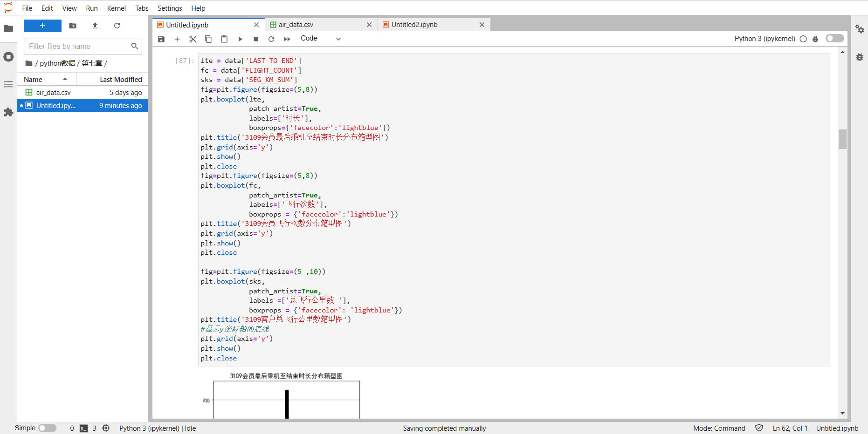
Task: Restart kernel and run all cells
Action: 287,39
